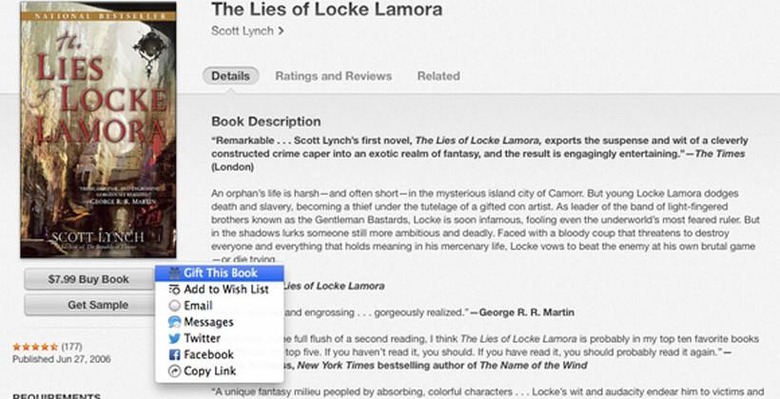This screenshot has height=399, width=780.
Task: Click the Facebook logo icon
Action: click(x=174, y=355)
